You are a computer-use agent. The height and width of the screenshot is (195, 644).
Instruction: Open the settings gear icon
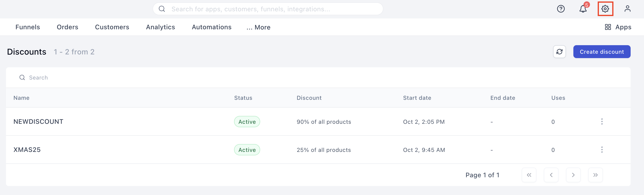605,9
